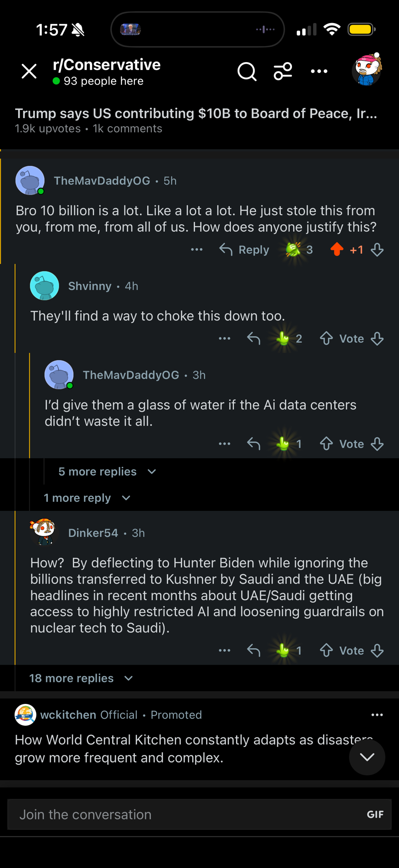
Task: Tap reply arrow on Shvinny's comment
Action: click(x=254, y=339)
